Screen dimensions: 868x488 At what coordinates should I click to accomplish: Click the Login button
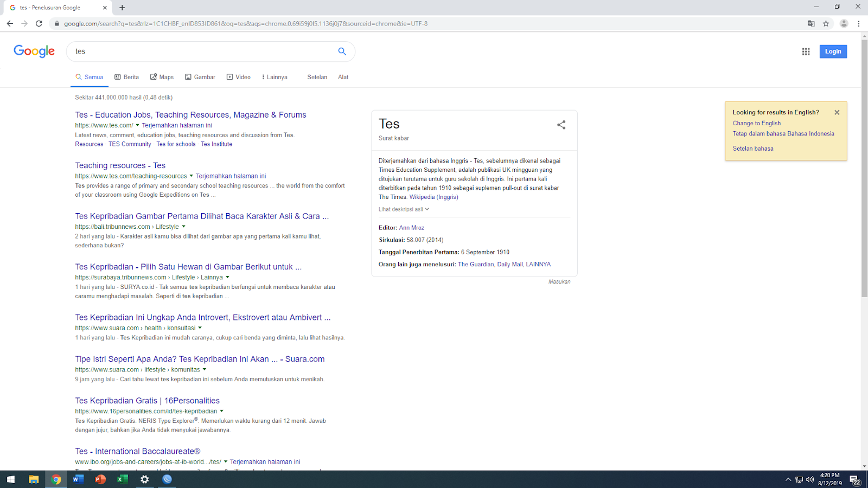point(833,52)
